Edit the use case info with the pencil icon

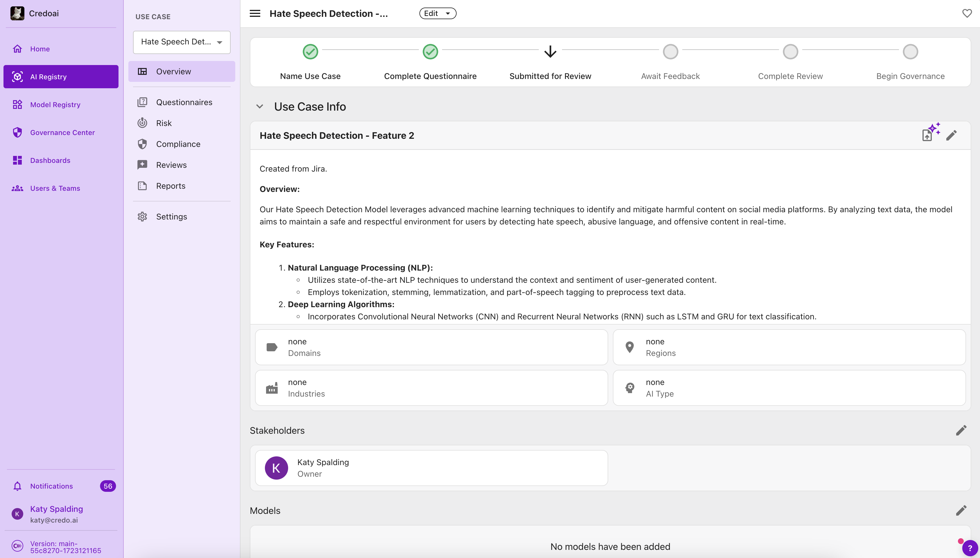pos(951,135)
